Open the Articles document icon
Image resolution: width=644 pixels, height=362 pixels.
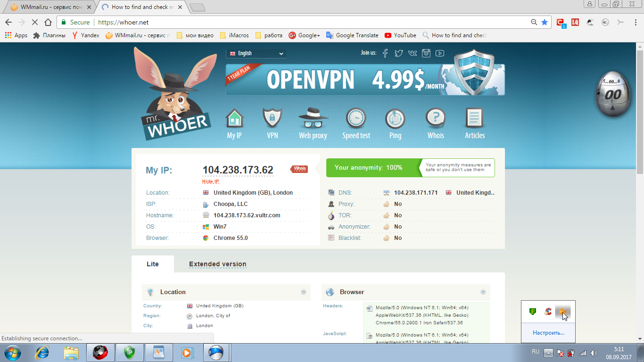[x=475, y=119]
